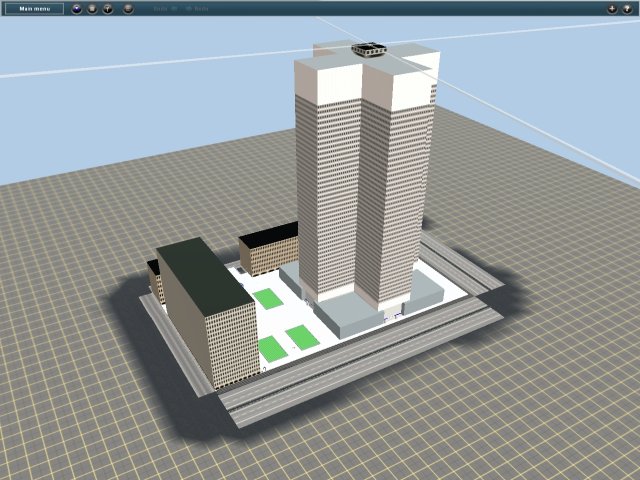
Task: Click the rightmost round icon on the top bar
Action: pyautogui.click(x=627, y=8)
